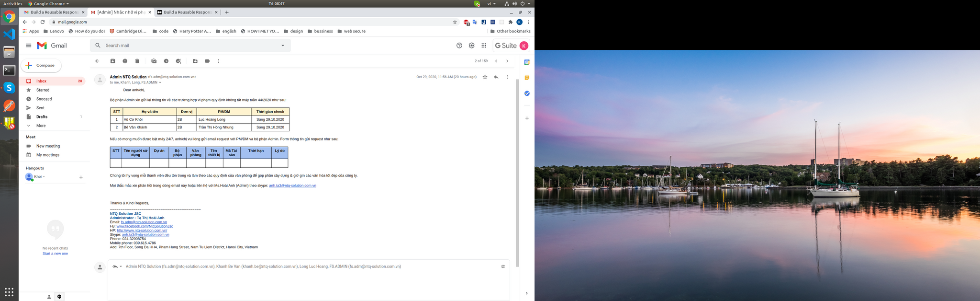Reply using the arrow beside the date
Viewport: 980px width, 301px height.
(496, 77)
